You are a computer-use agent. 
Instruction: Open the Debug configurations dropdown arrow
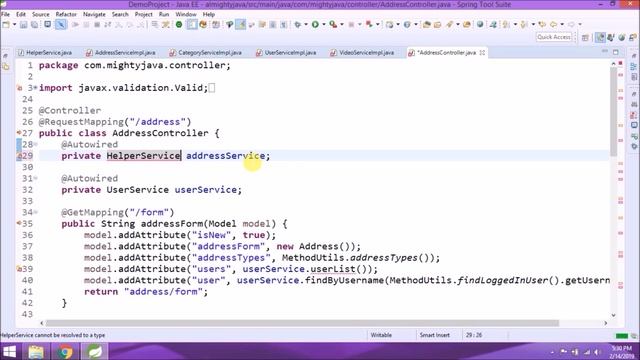click(x=306, y=24)
